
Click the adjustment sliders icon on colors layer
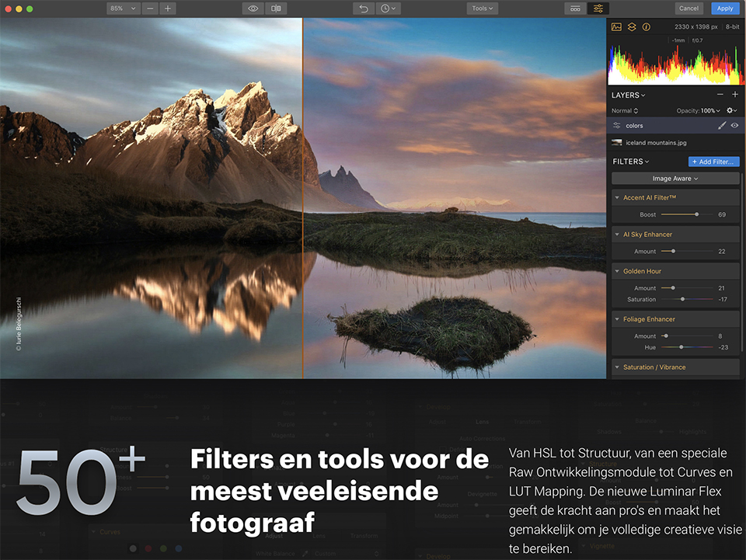(616, 126)
